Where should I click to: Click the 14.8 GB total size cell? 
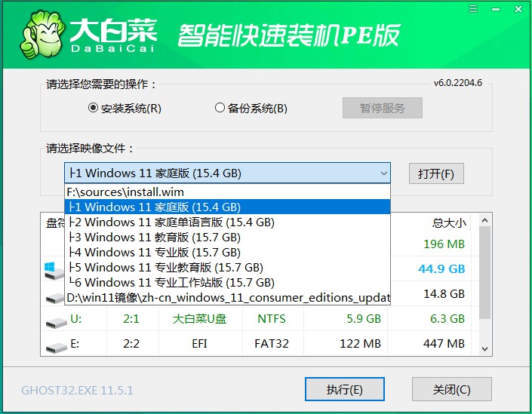coord(444,293)
